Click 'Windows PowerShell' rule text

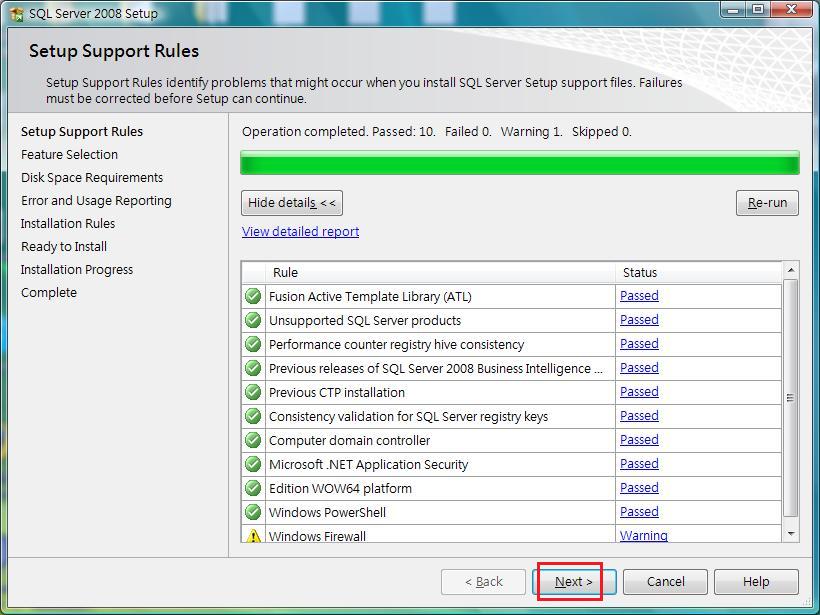click(327, 512)
